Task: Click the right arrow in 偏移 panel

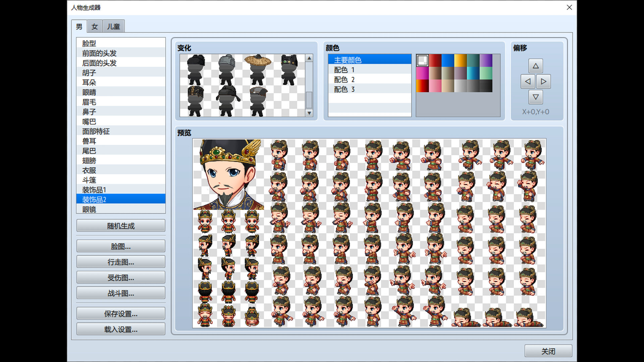Action: click(x=543, y=81)
